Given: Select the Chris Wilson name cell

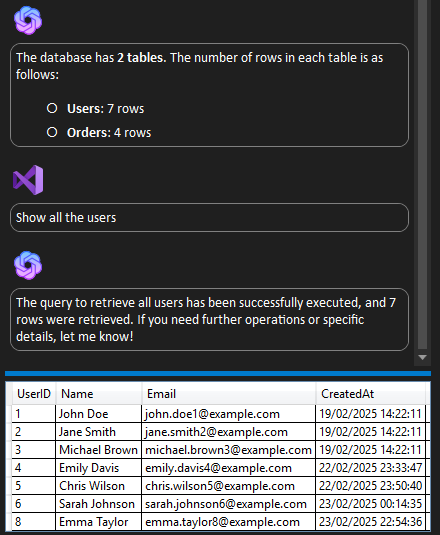Looking at the screenshot, I should click(x=99, y=486).
